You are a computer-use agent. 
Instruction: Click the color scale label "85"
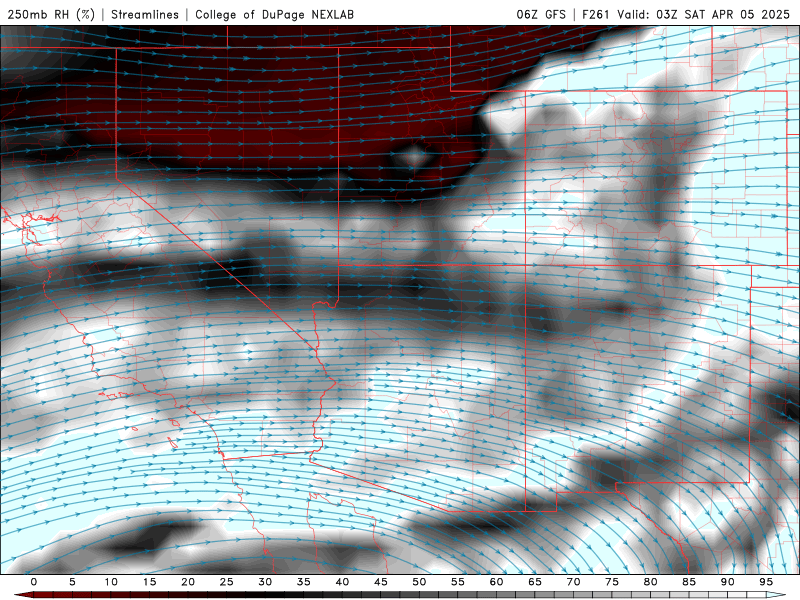point(689,582)
